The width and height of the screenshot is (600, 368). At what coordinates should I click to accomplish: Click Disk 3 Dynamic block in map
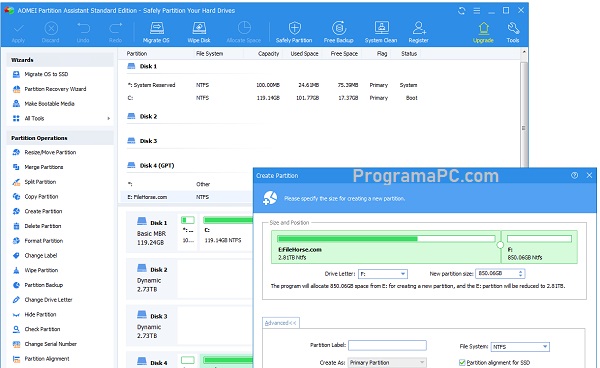(x=152, y=326)
